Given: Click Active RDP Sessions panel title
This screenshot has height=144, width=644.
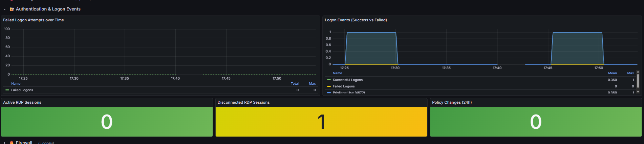Looking at the screenshot, I should tap(22, 102).
